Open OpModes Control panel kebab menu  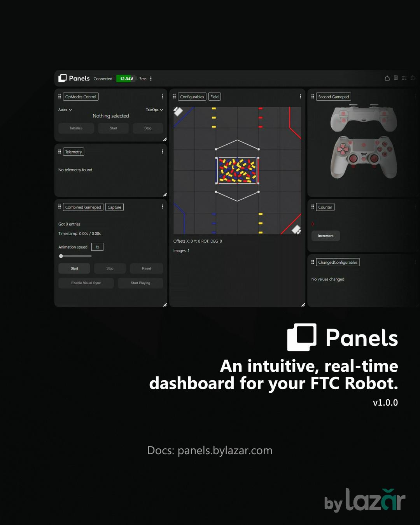pos(162,96)
